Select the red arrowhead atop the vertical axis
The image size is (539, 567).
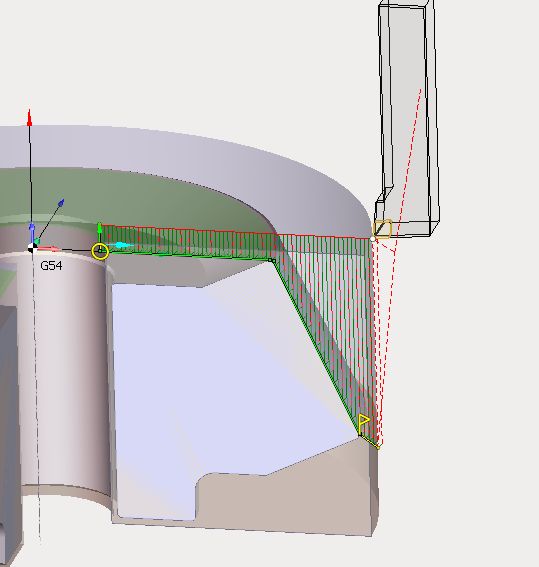click(x=30, y=118)
